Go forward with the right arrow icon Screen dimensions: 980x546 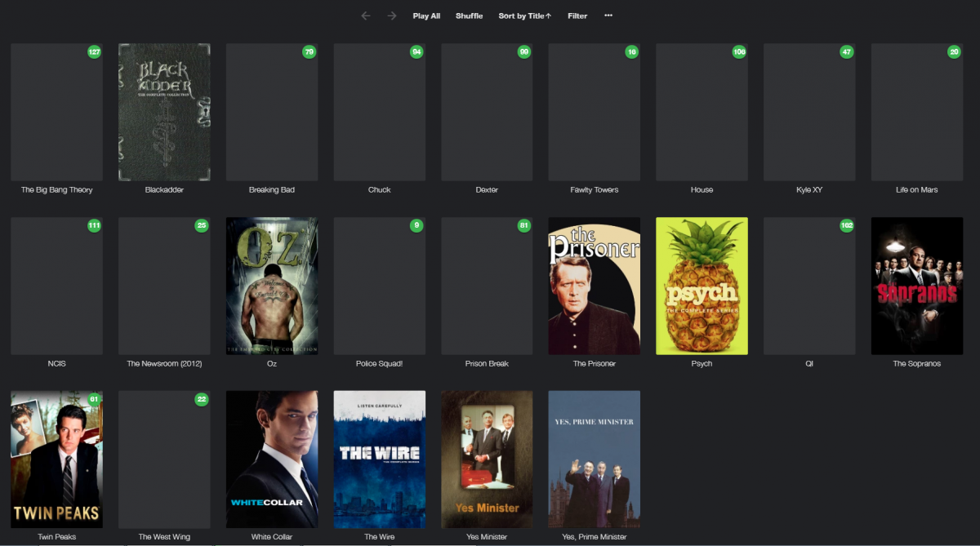392,16
